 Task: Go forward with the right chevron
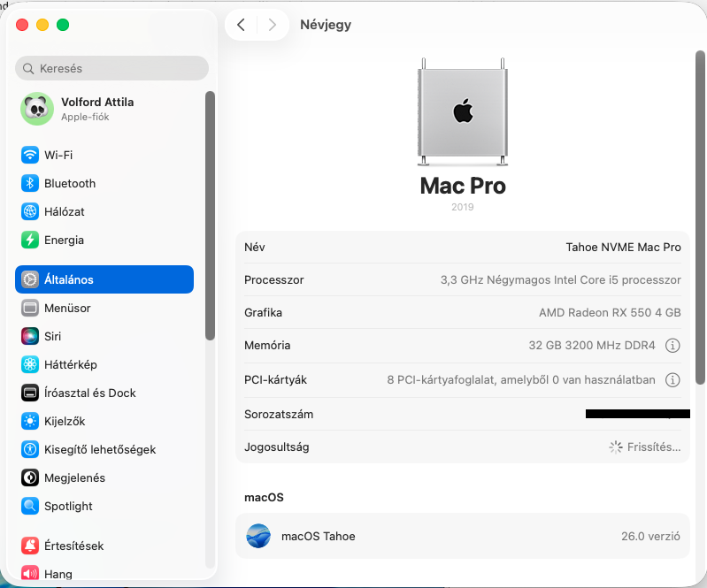272,25
